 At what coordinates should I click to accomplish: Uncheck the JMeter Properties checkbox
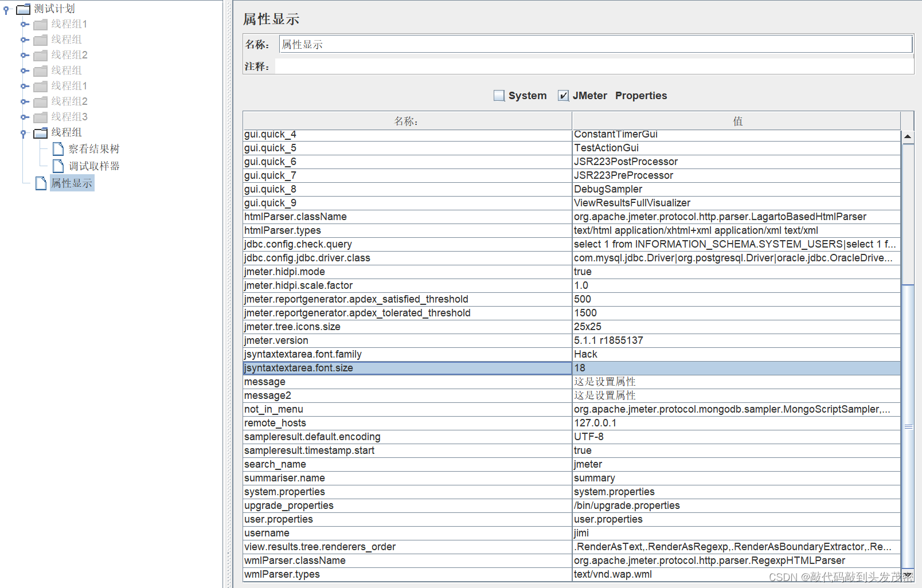click(564, 96)
